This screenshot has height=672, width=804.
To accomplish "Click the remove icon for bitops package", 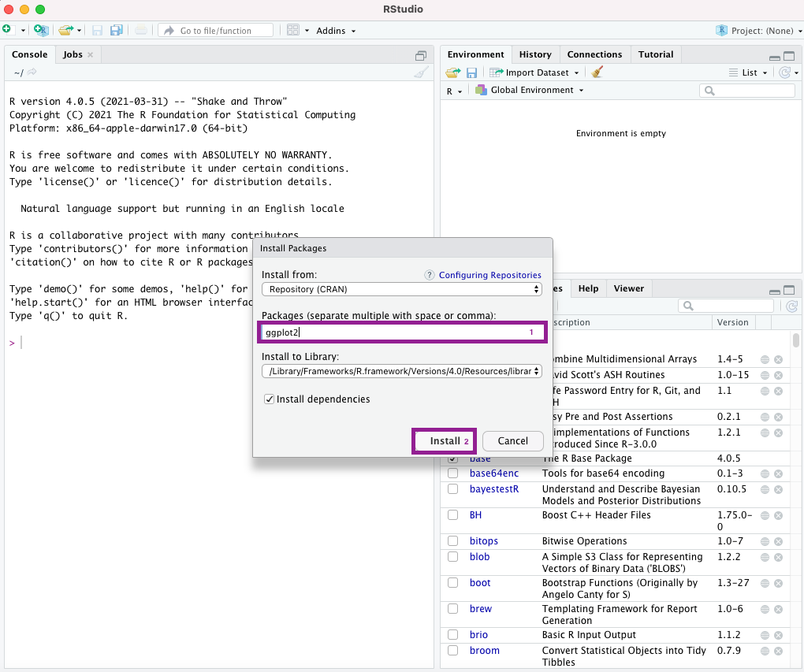I will [x=778, y=541].
